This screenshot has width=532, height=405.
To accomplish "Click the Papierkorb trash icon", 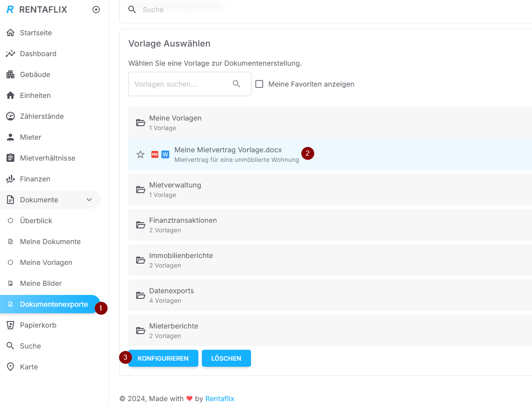I will click(10, 325).
